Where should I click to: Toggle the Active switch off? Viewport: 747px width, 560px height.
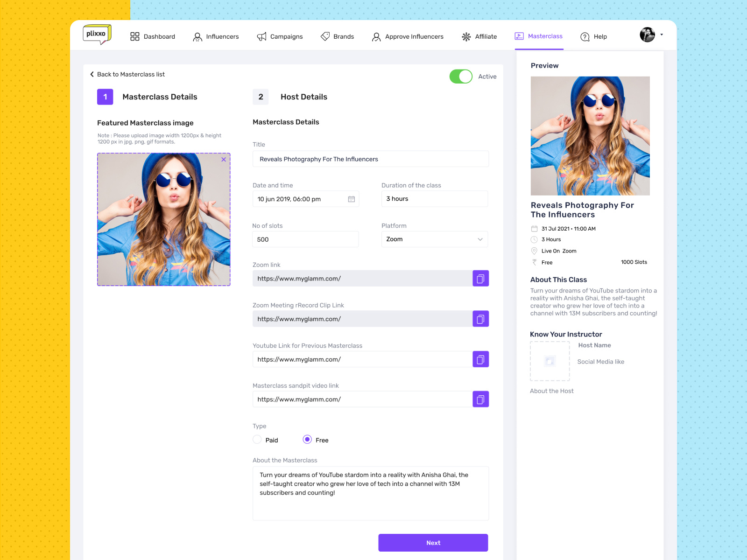(461, 76)
